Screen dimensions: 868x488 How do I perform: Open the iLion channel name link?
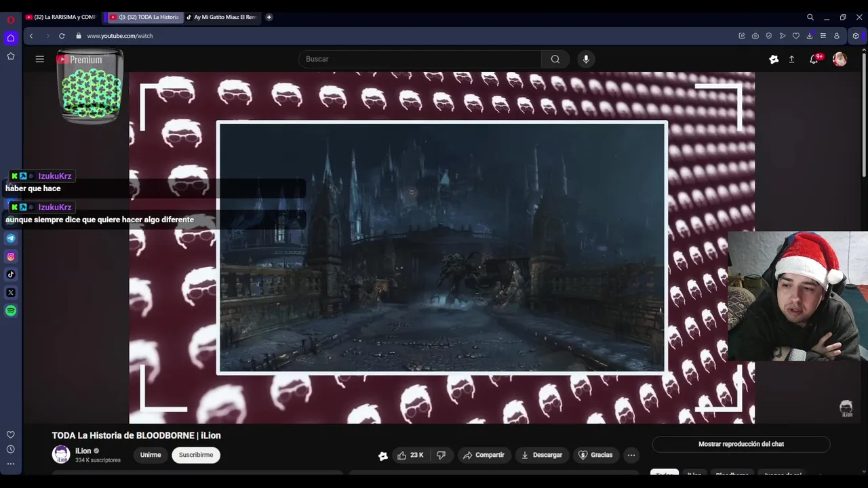(x=83, y=451)
